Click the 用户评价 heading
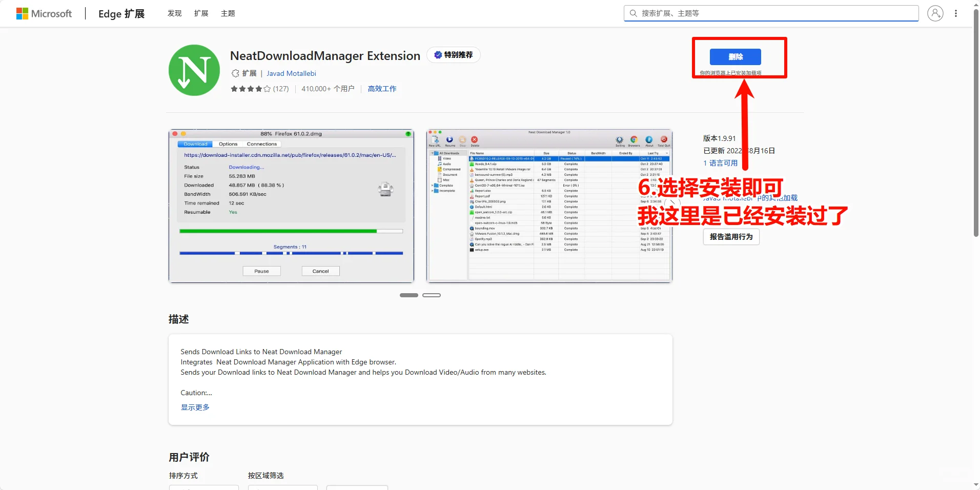Viewport: 980px width, 490px height. (189, 457)
